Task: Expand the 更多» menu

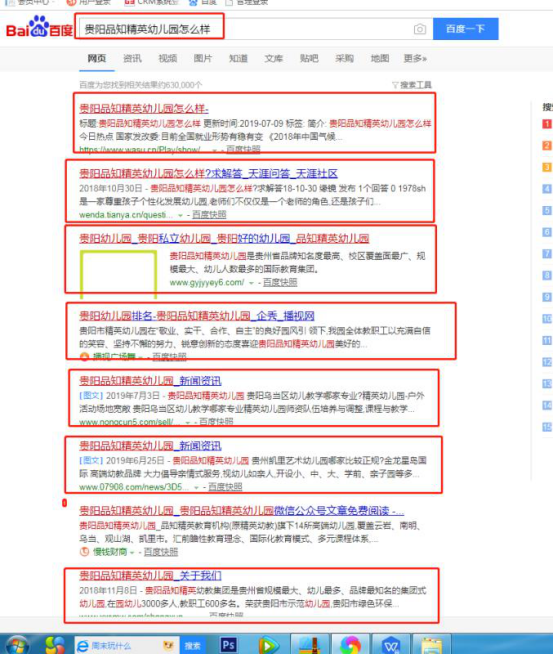Action: click(x=415, y=58)
